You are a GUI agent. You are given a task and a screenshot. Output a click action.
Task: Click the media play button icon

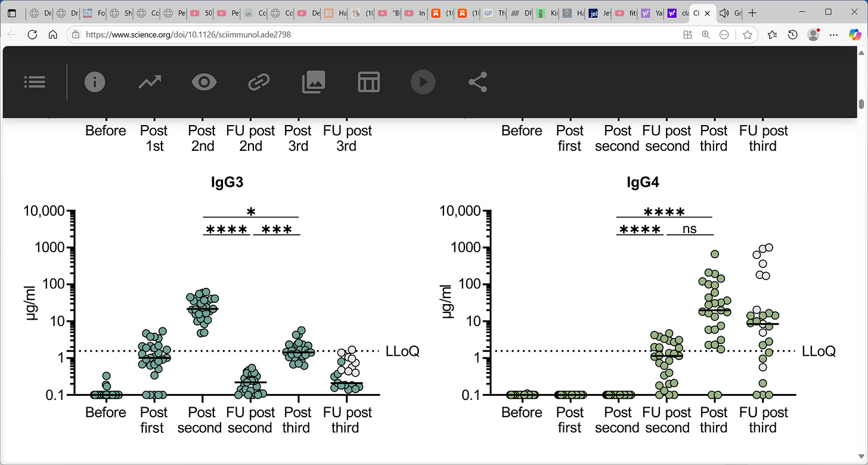point(423,82)
